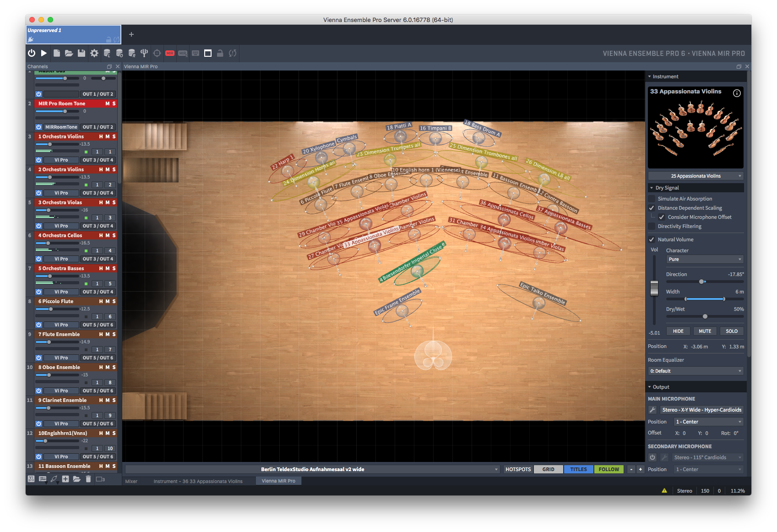
Task: Click the database R toolbar icon
Action: (132, 53)
